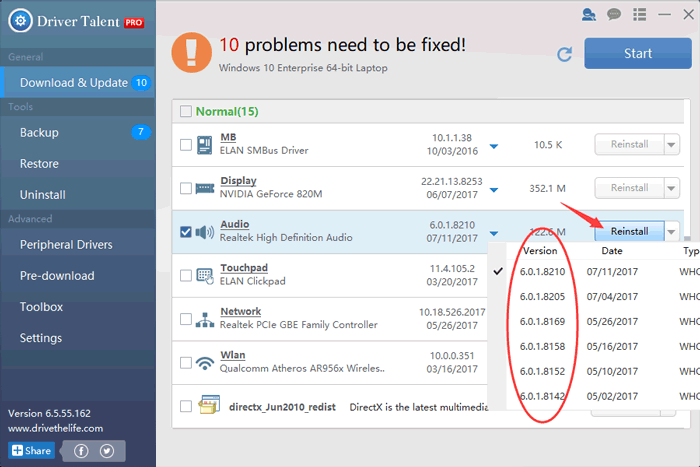Open the Pre-download section
This screenshot has width=700, height=467.
coord(78,276)
